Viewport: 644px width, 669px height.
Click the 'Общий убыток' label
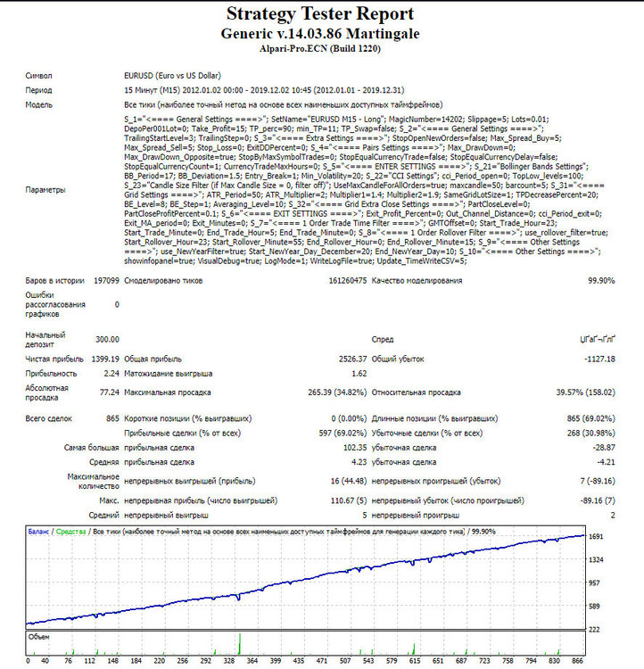tap(398, 359)
